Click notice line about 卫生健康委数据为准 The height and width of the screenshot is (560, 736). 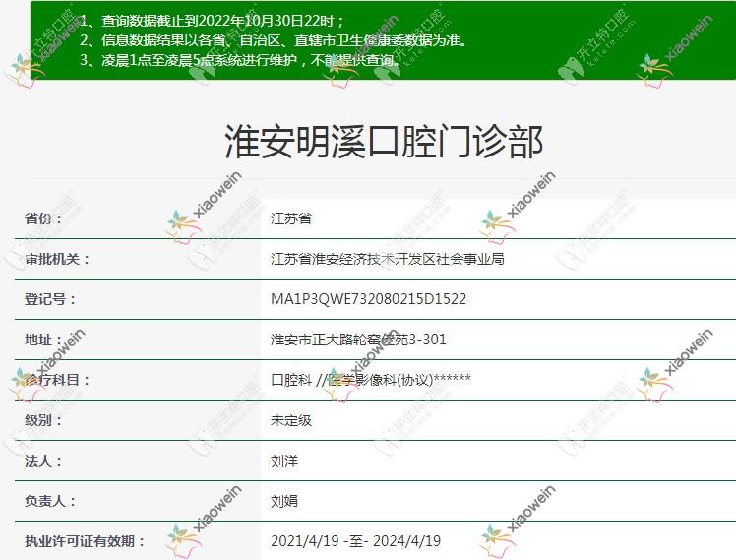275,40
